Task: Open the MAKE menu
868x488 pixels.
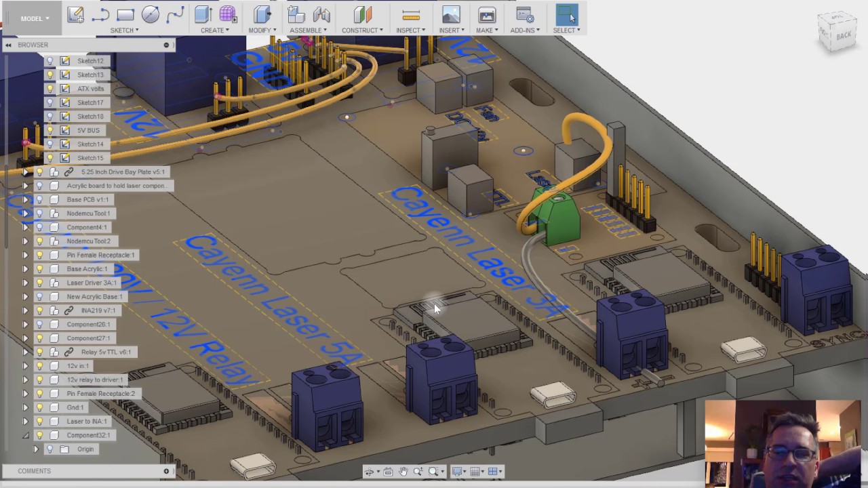Action: pyautogui.click(x=487, y=30)
